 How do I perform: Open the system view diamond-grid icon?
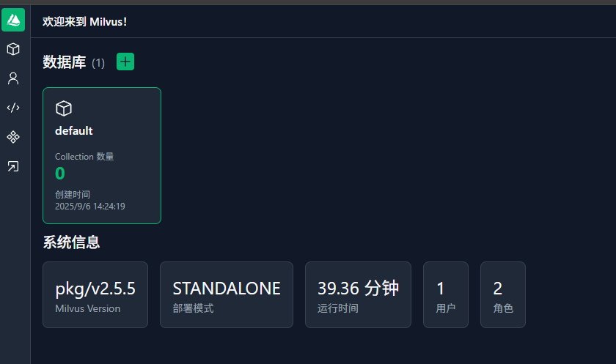13,137
